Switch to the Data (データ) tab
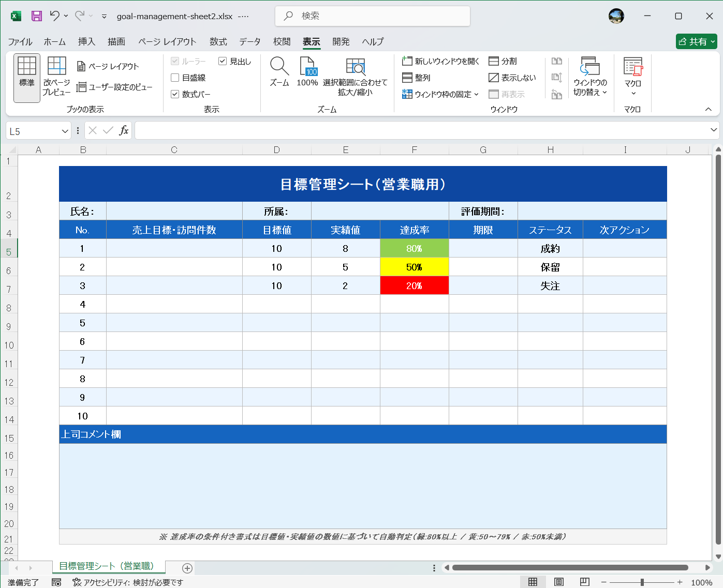The image size is (723, 588). pyautogui.click(x=249, y=41)
